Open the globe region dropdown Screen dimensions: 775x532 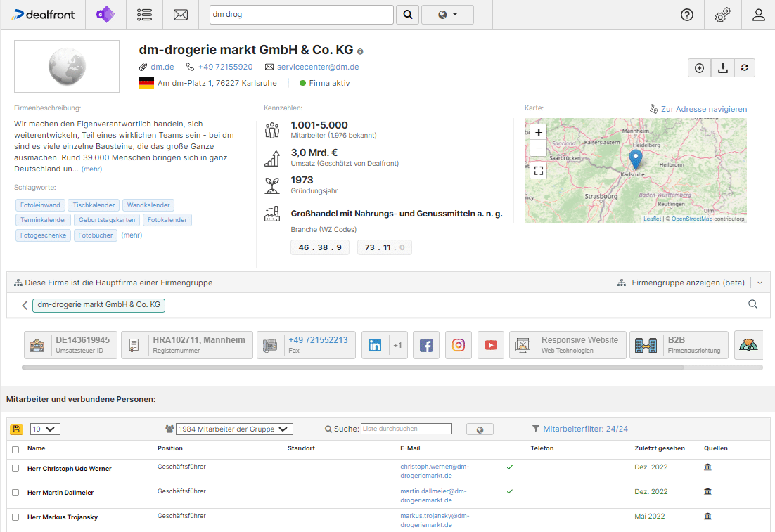click(x=447, y=15)
